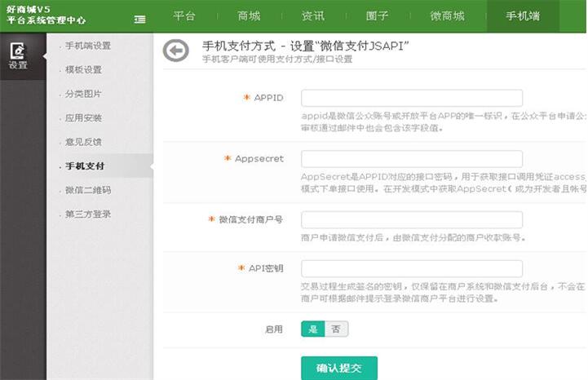Switch to the 圈子 tab
The height and width of the screenshot is (380, 588).
378,16
